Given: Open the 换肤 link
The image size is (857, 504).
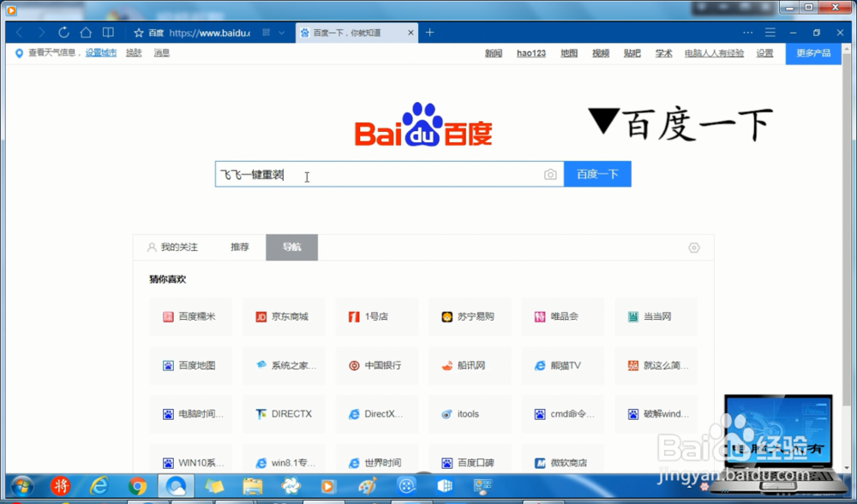Looking at the screenshot, I should pos(134,52).
